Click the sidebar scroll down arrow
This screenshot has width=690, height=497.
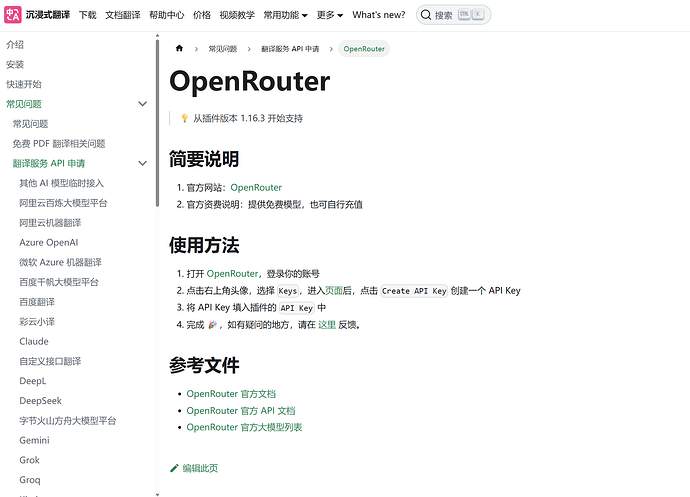pyautogui.click(x=157, y=494)
